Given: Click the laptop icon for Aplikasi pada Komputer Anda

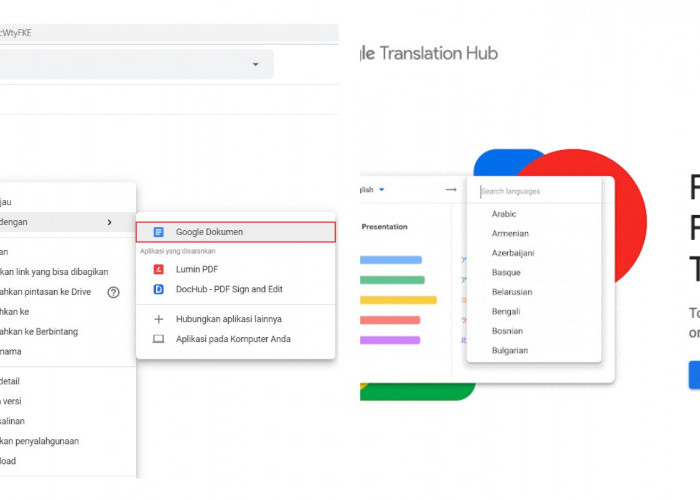Looking at the screenshot, I should (x=158, y=339).
